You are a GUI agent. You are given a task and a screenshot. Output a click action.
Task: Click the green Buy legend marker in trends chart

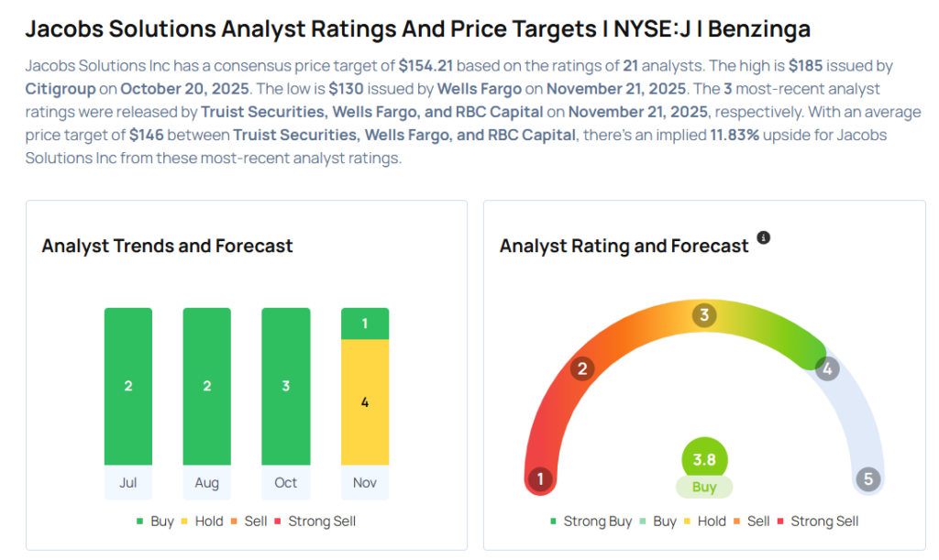click(140, 522)
